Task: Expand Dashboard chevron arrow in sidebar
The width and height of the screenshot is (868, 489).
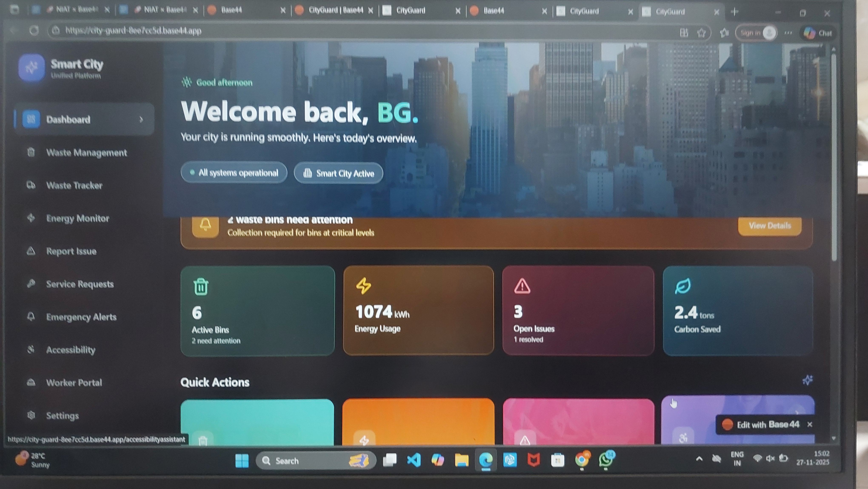Action: 141,119
